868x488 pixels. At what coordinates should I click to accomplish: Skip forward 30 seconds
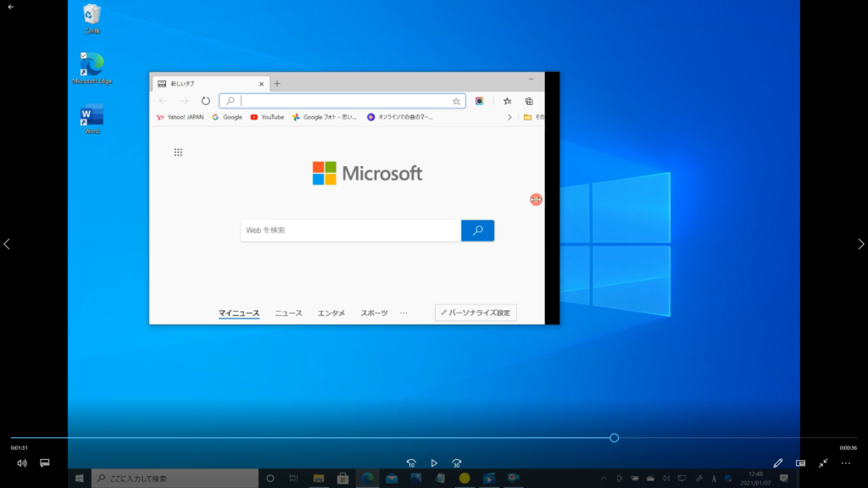click(457, 463)
